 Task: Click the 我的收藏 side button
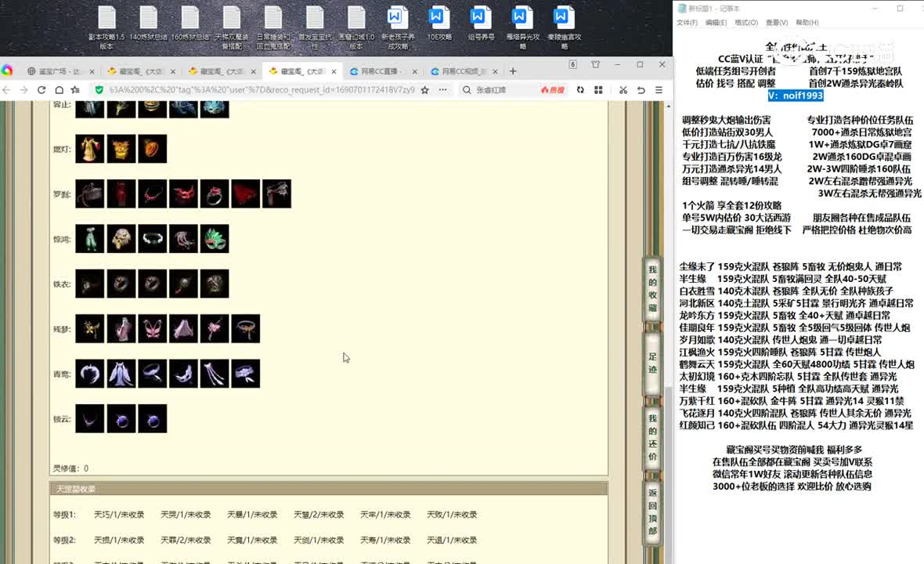coord(652,288)
